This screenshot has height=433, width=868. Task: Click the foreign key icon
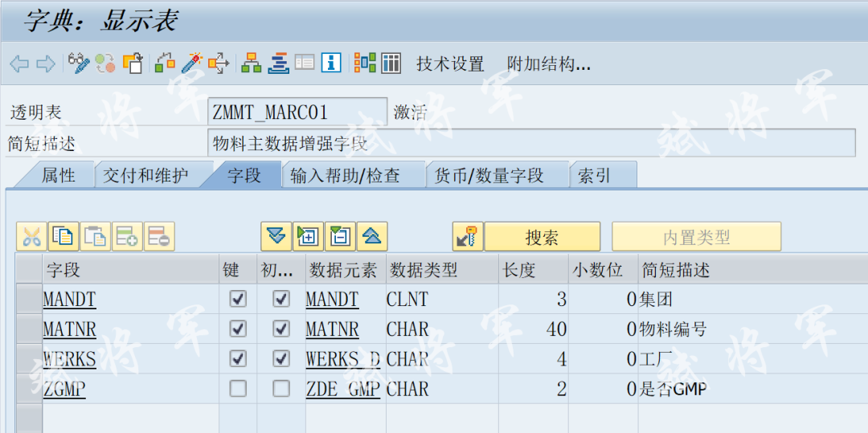pos(468,237)
